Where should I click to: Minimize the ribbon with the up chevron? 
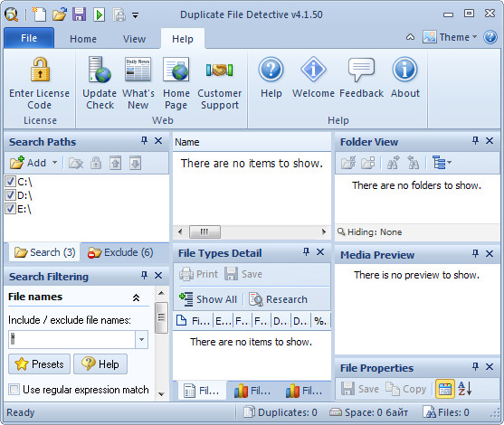point(410,37)
